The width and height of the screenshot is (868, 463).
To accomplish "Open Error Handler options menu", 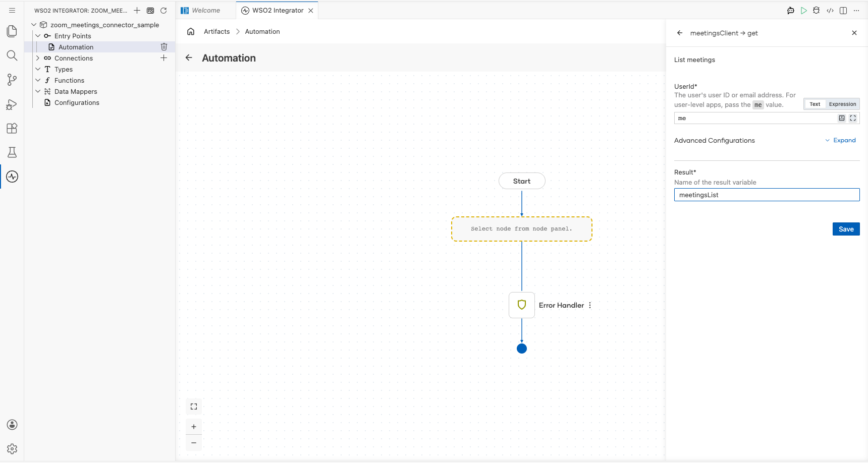I will 590,305.
